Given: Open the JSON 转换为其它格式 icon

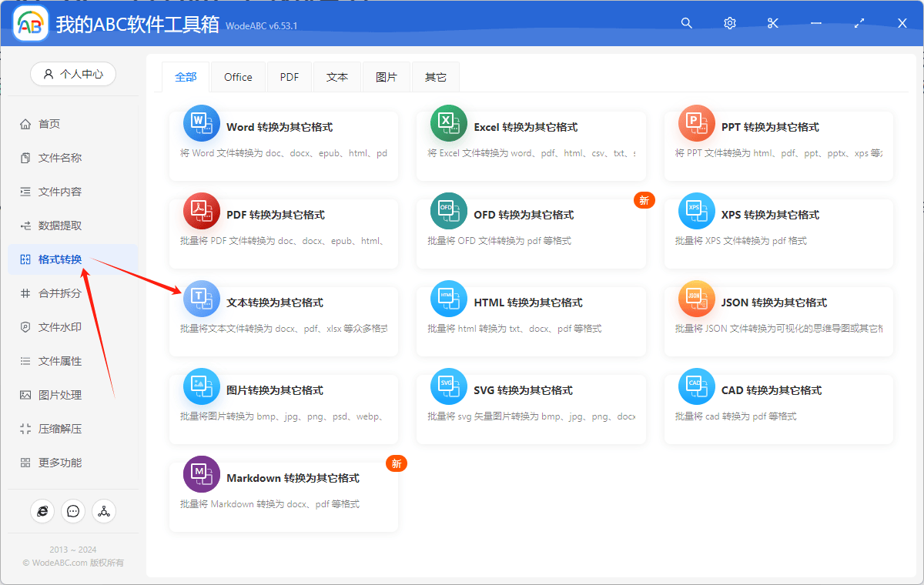Looking at the screenshot, I should (x=696, y=298).
